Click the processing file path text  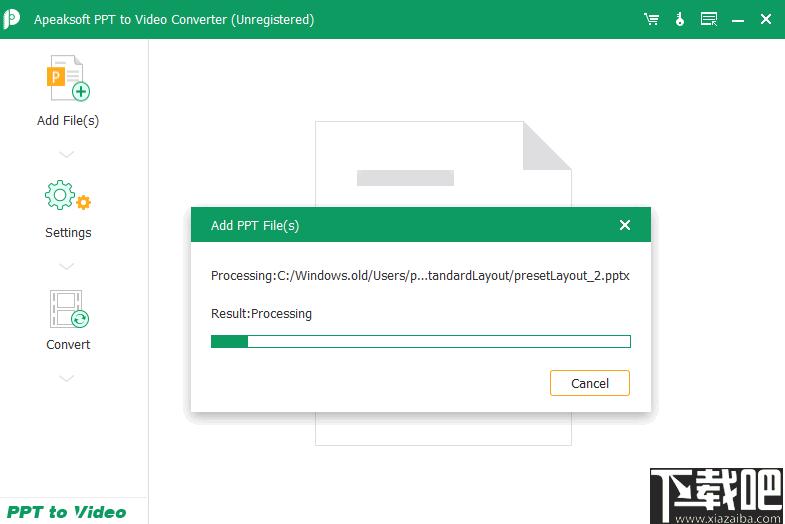420,276
